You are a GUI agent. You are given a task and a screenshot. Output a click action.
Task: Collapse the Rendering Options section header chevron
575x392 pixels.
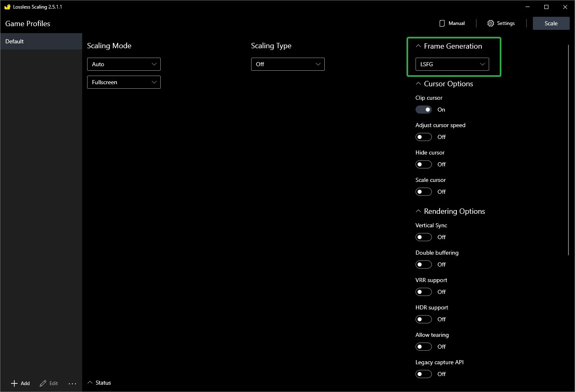(x=418, y=211)
